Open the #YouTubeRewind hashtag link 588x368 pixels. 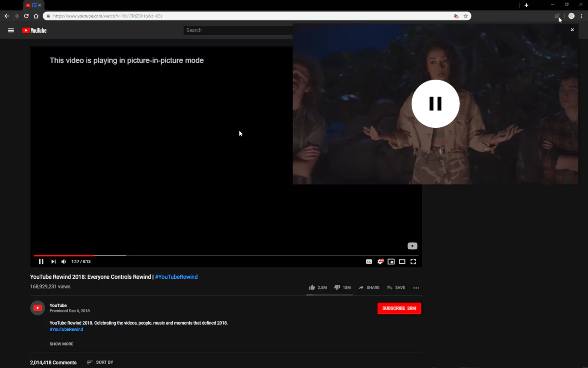tap(176, 276)
